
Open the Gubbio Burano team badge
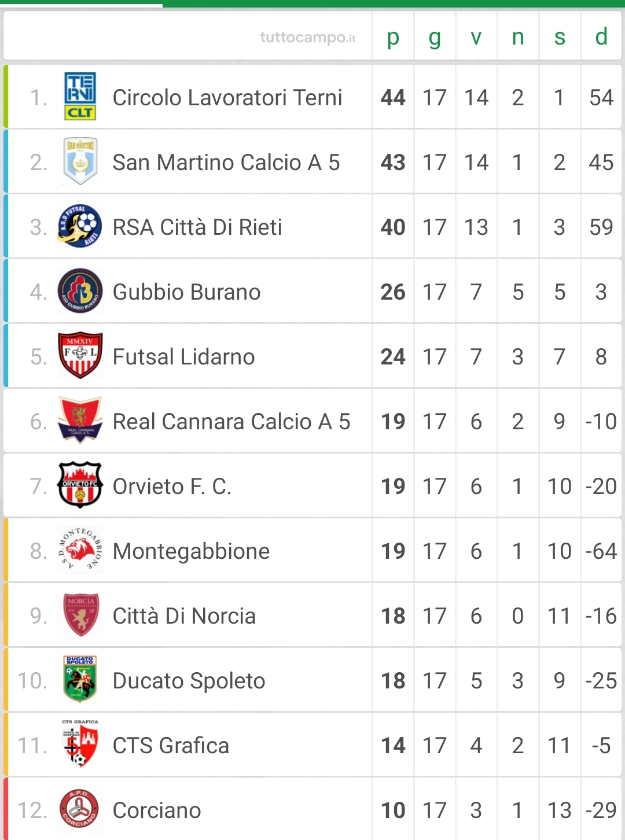(80, 291)
